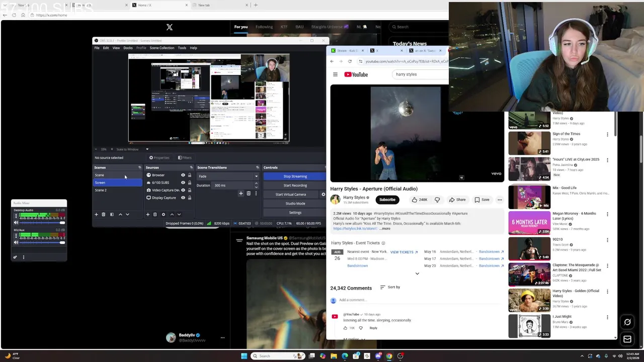This screenshot has width=644, height=362.
Task: Open more actions ellipsis next to Save
Action: point(500,200)
